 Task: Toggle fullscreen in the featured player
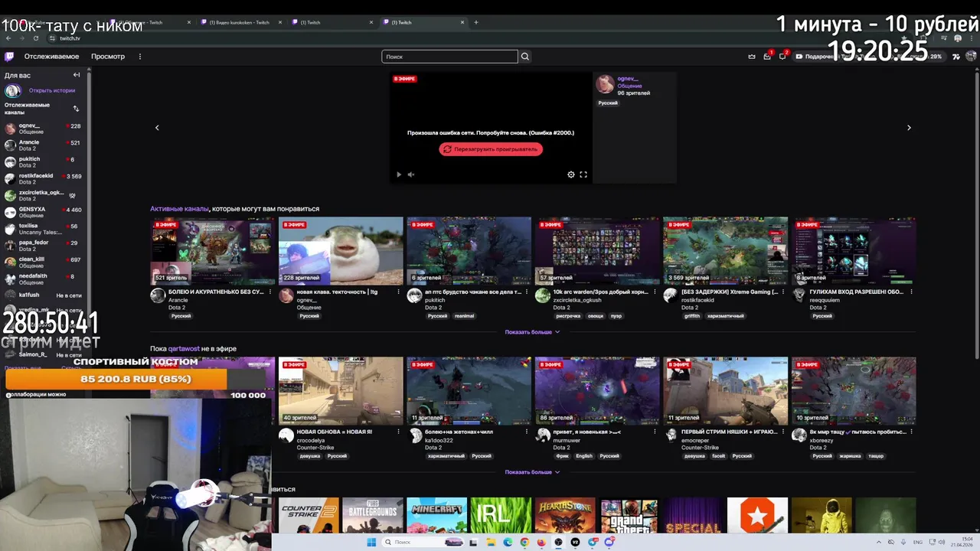click(583, 174)
